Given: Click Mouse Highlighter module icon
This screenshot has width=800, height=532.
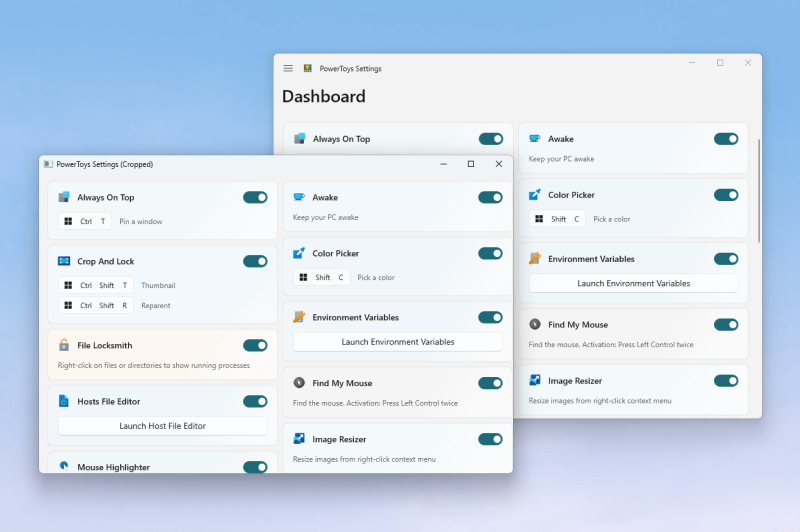Looking at the screenshot, I should tap(64, 466).
